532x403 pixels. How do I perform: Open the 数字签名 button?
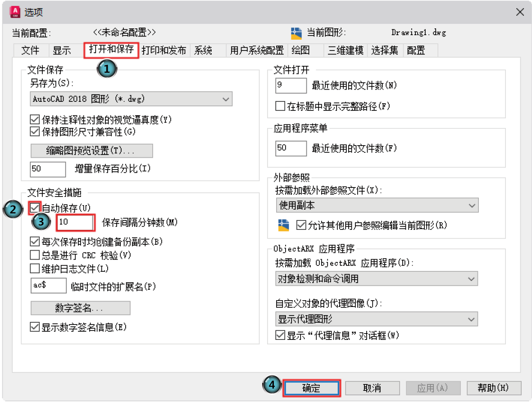(x=80, y=308)
